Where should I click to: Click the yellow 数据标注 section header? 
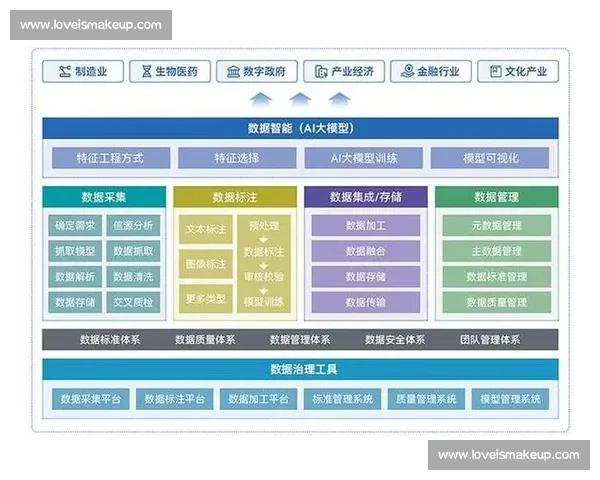(235, 197)
